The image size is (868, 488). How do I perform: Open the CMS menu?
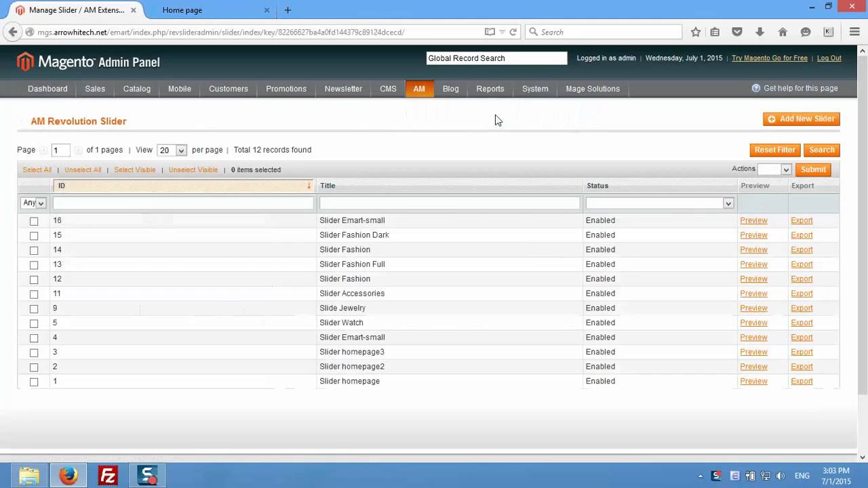[388, 89]
